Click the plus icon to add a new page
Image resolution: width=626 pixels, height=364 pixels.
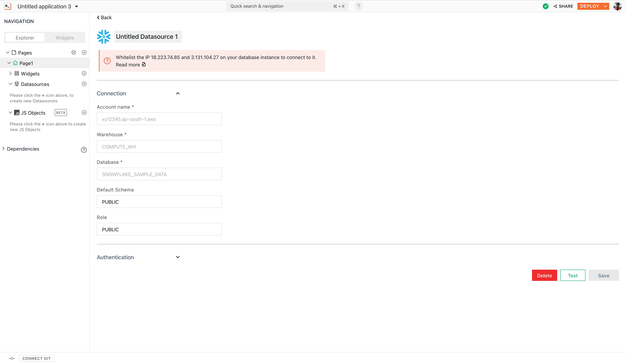[x=84, y=52]
